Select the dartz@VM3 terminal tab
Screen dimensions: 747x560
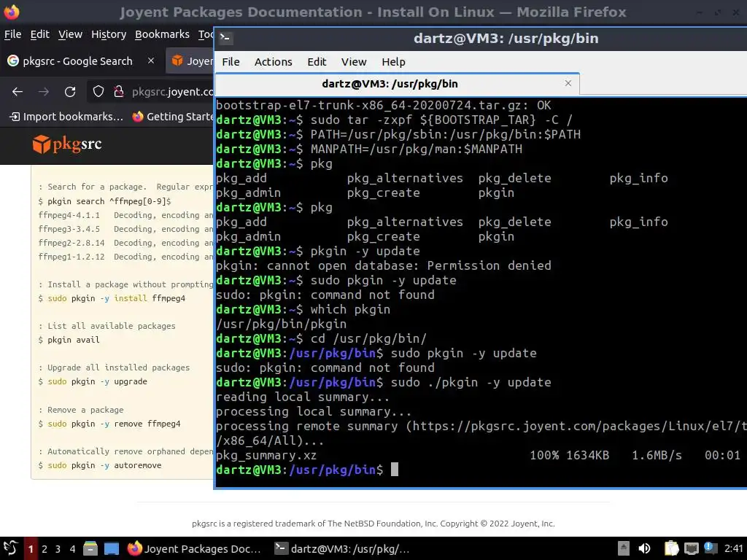coord(398,84)
